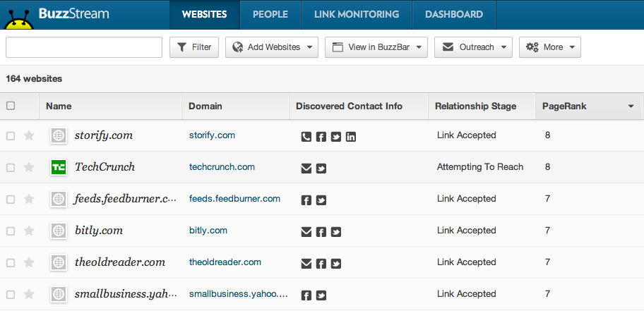This screenshot has height=311, width=644.
Task: Click globe icon beside smallbusiness.yahoo name
Action: (x=59, y=294)
